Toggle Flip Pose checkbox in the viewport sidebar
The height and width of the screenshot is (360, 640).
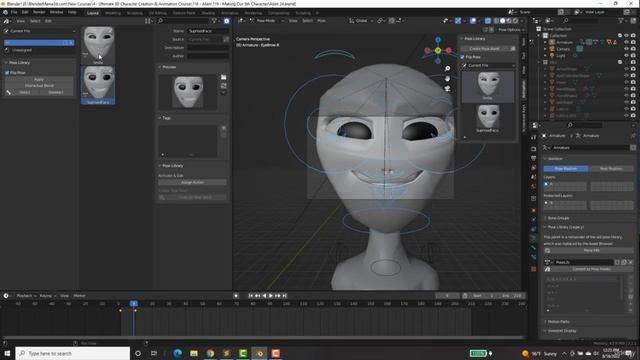coord(463,57)
